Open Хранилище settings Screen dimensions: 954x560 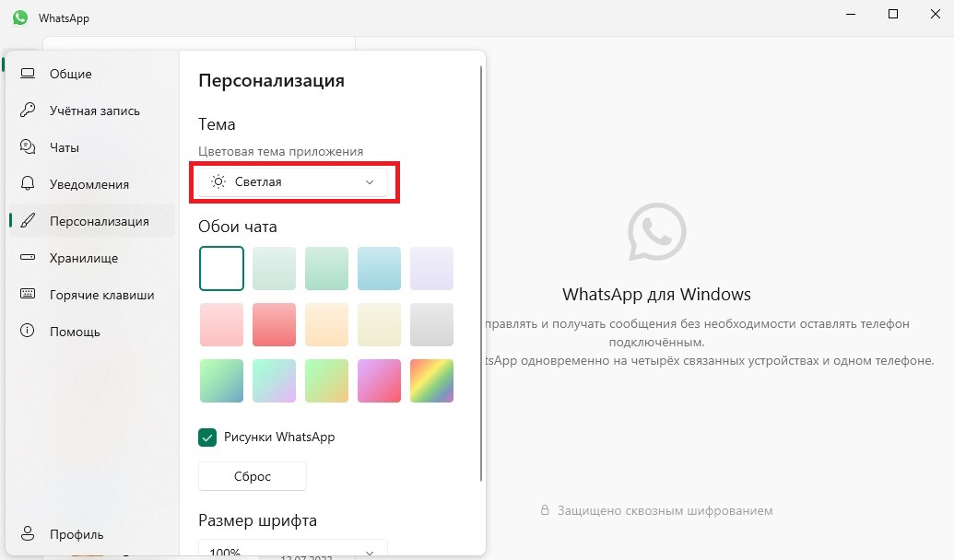pyautogui.click(x=92, y=257)
